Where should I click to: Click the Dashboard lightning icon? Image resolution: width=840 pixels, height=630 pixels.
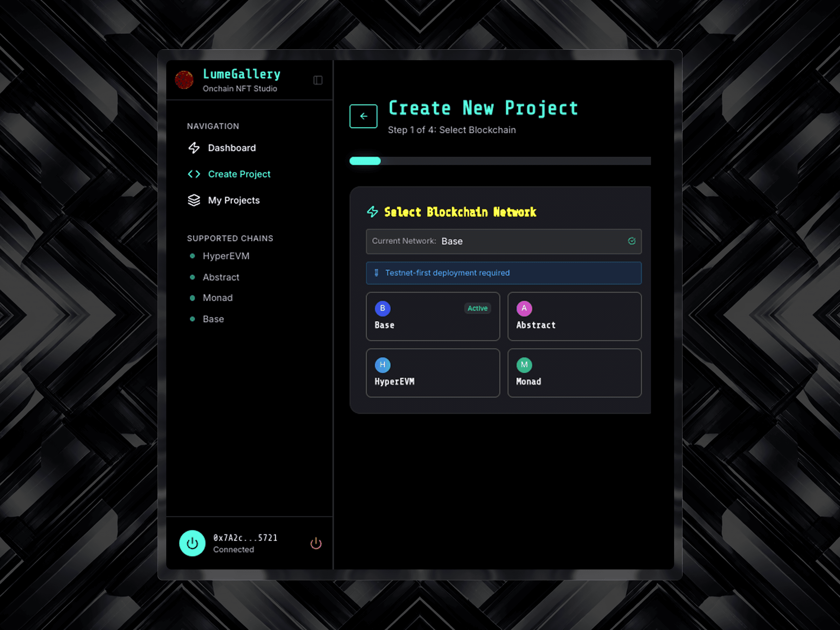pos(194,148)
